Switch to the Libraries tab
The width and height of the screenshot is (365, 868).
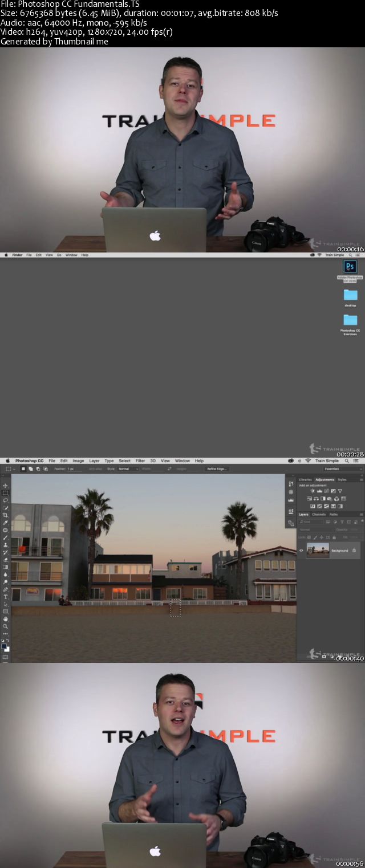tap(305, 480)
